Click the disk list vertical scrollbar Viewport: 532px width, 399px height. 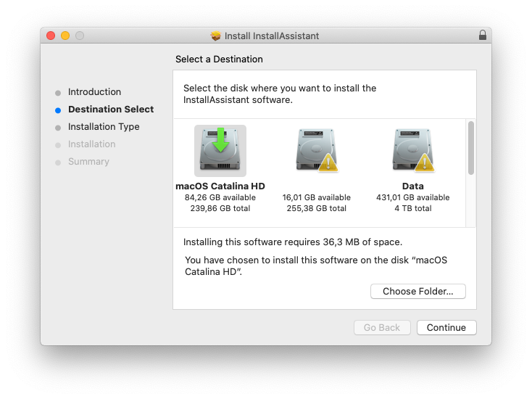[470, 148]
